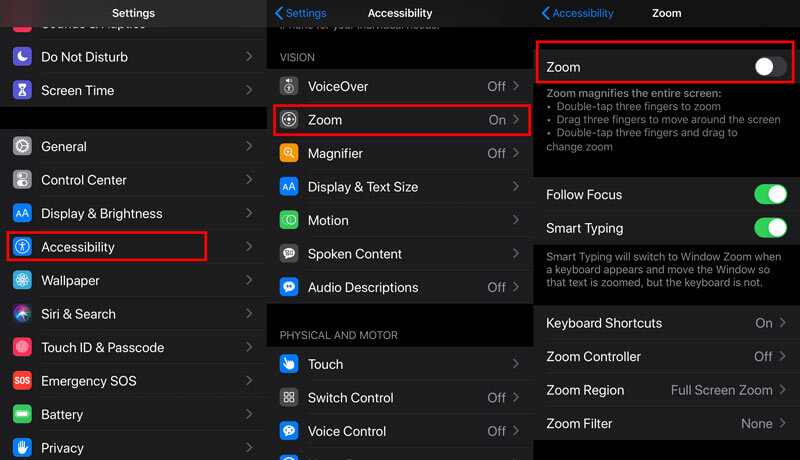Go back to Accessibility from Zoom
This screenshot has height=460, width=800.
[578, 13]
